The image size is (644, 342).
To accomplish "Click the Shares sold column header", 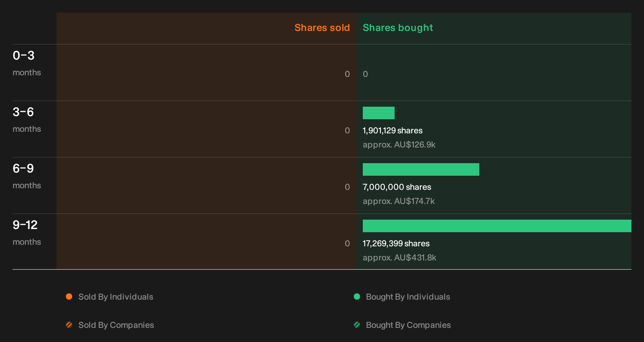I will (322, 28).
